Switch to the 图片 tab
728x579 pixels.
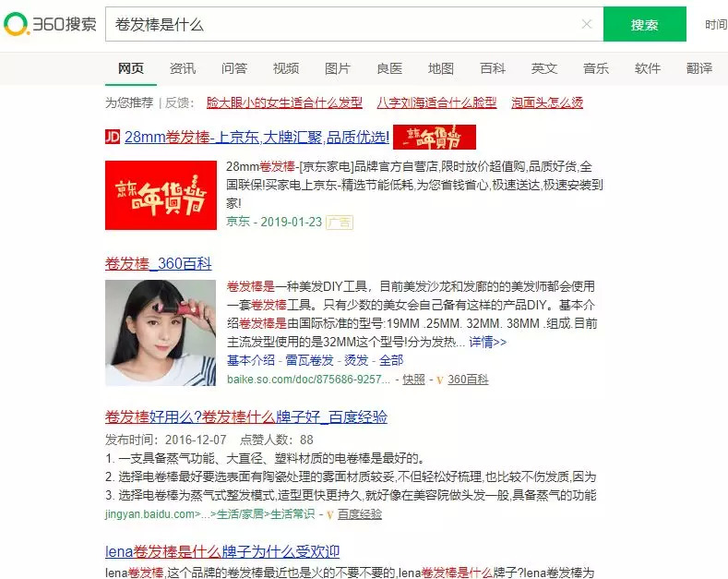coord(338,68)
